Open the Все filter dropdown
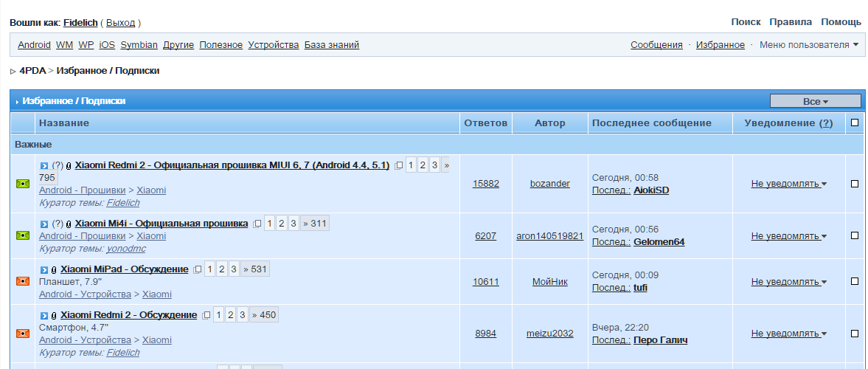The height and width of the screenshot is (369, 868). tap(816, 101)
